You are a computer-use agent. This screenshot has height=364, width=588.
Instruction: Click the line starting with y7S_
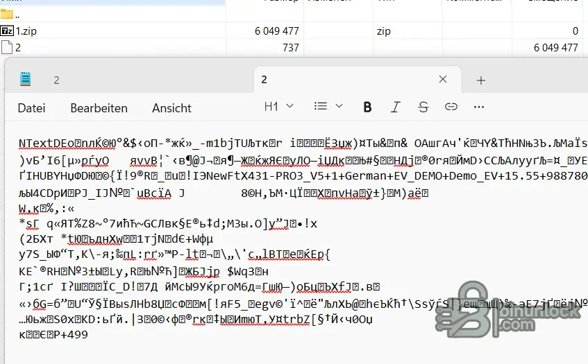pyautogui.click(x=174, y=254)
